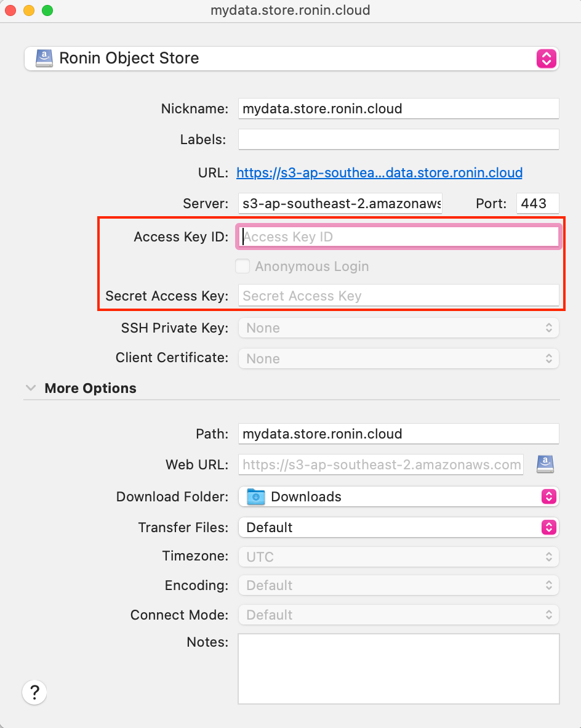581x728 pixels.
Task: Click the Secret Access Key label
Action: click(x=167, y=296)
